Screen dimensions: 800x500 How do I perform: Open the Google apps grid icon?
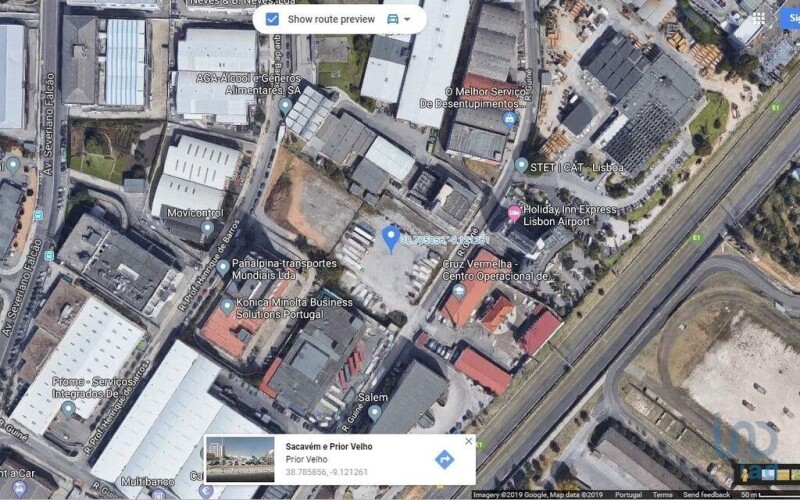tap(758, 18)
